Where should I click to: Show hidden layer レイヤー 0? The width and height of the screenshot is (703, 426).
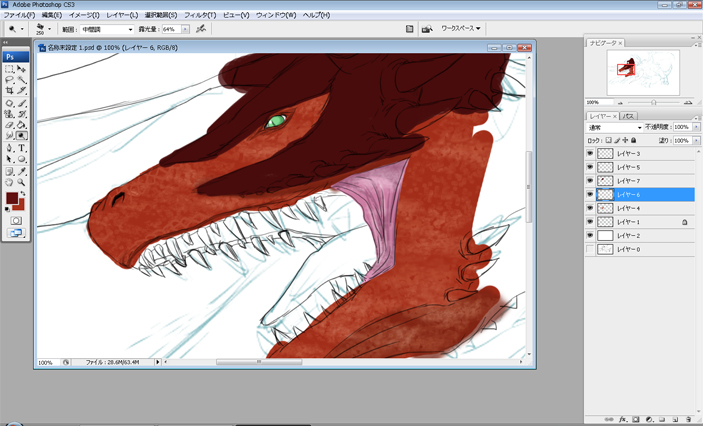[x=590, y=249]
